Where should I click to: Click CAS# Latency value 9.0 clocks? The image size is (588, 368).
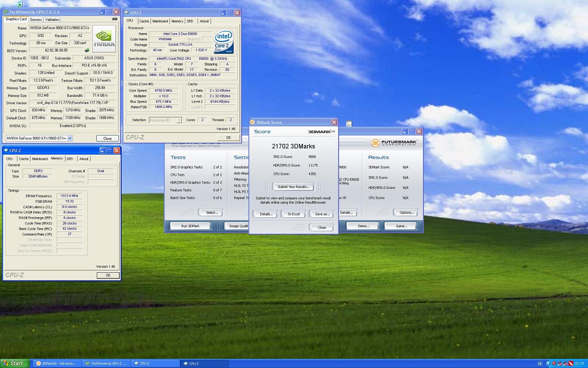click(69, 207)
